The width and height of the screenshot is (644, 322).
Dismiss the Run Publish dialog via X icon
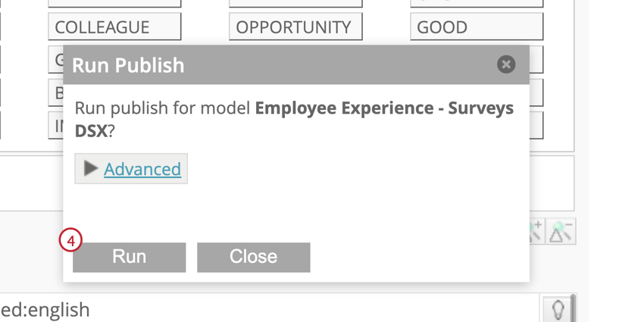(x=506, y=64)
